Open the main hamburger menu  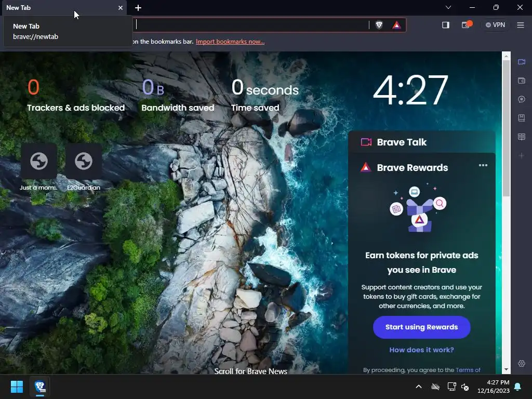click(521, 25)
